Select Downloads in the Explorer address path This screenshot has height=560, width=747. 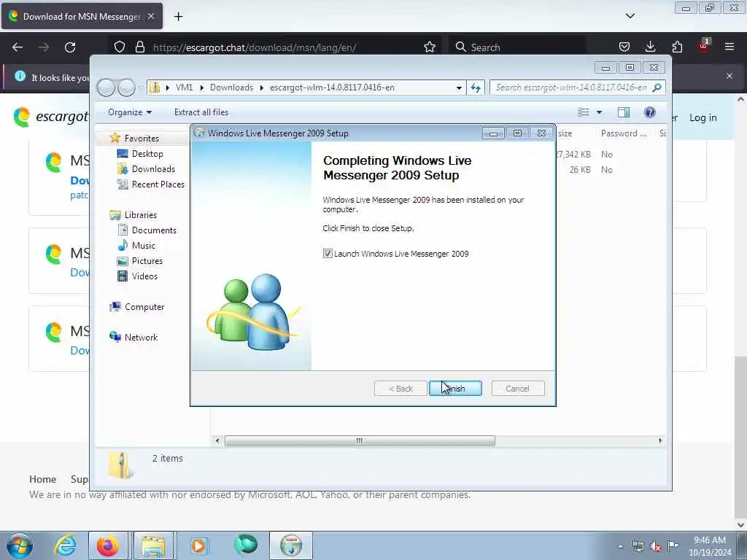231,87
